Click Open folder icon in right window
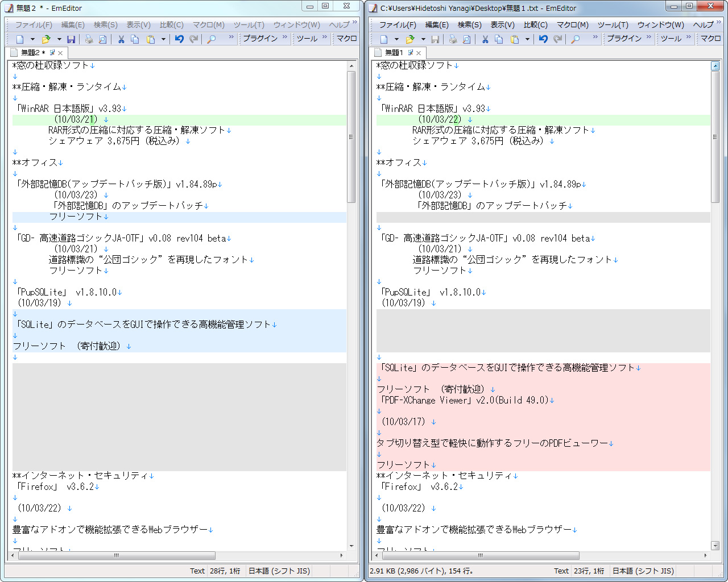728x582 pixels. (409, 39)
